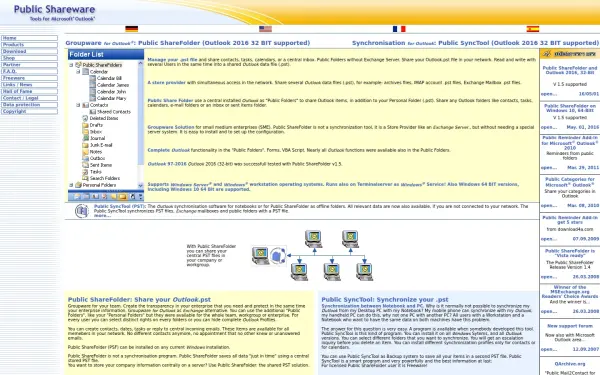Click the Deleted Items icon

(x=85, y=118)
